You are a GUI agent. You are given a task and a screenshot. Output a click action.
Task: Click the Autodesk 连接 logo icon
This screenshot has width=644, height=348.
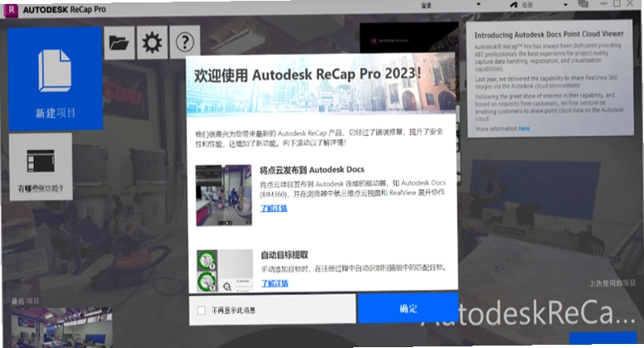tap(514, 5)
